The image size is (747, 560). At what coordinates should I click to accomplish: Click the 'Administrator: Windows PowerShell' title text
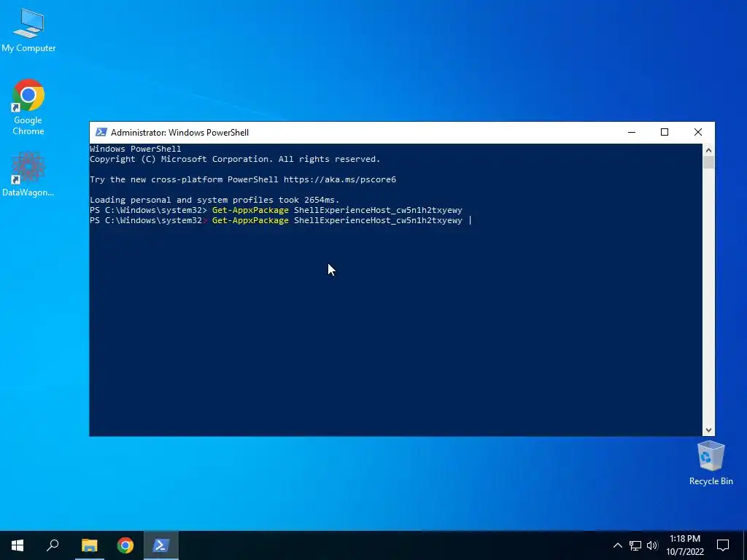pyautogui.click(x=179, y=133)
